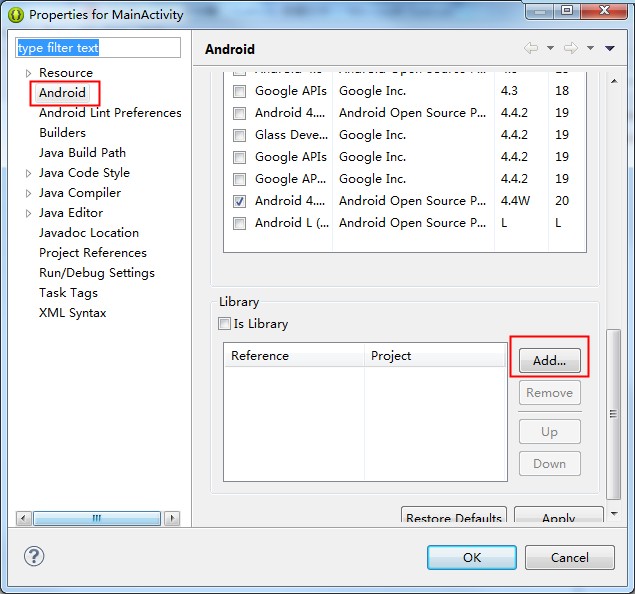The height and width of the screenshot is (594, 635).
Task: Select the Java Compiler item
Action: (80, 193)
